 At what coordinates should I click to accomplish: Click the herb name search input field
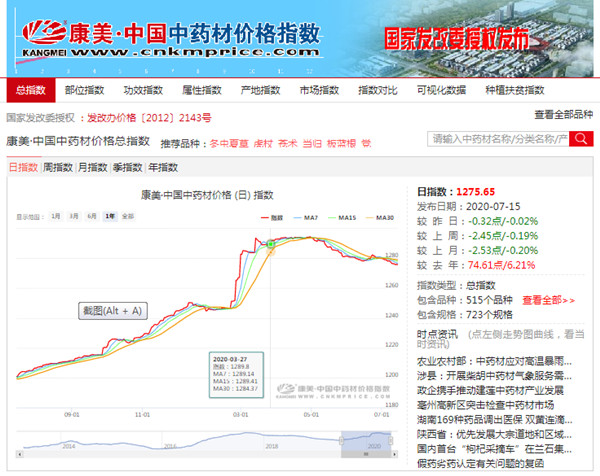(498, 139)
